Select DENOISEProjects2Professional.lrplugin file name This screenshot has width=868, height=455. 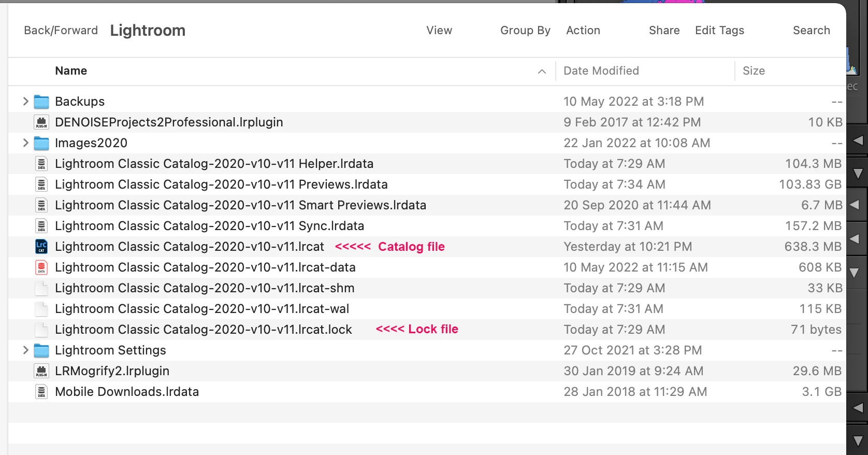tap(169, 122)
